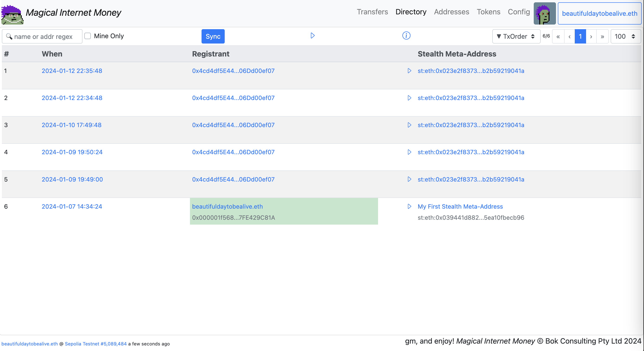The width and height of the screenshot is (644, 351).
Task: Open the Config menu item
Action: tap(519, 12)
